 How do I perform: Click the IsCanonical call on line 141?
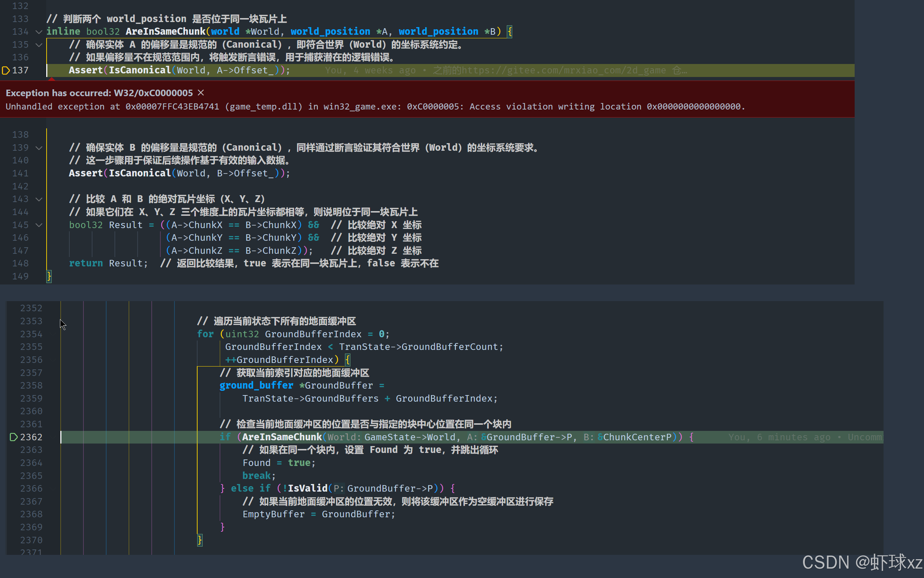point(139,173)
